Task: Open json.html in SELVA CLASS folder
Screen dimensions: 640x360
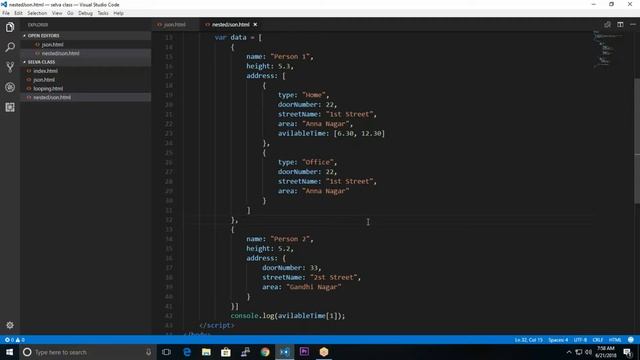Action: (86, 80)
